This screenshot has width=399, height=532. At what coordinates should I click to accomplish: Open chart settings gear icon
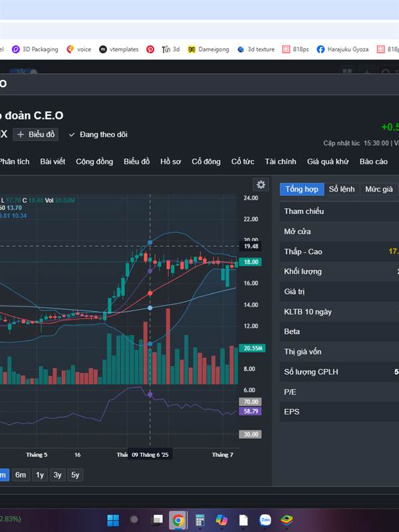(x=261, y=185)
